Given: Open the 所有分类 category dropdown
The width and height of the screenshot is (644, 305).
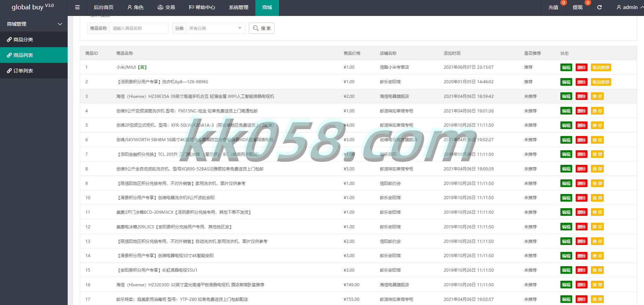Looking at the screenshot, I should pyautogui.click(x=215, y=28).
